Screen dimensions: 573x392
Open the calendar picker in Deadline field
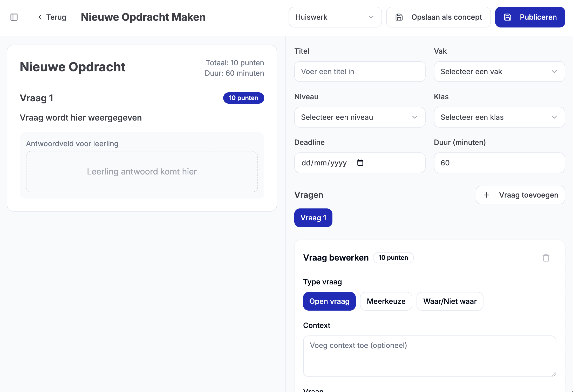tap(360, 163)
